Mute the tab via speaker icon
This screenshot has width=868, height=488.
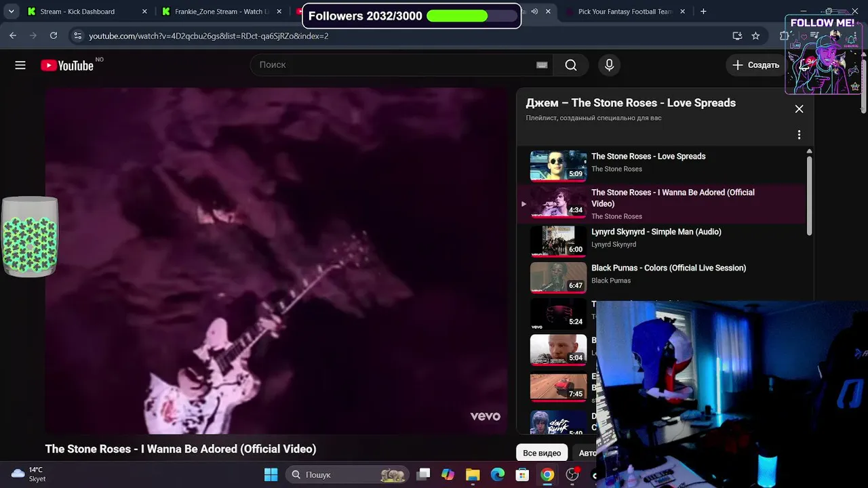[534, 12]
